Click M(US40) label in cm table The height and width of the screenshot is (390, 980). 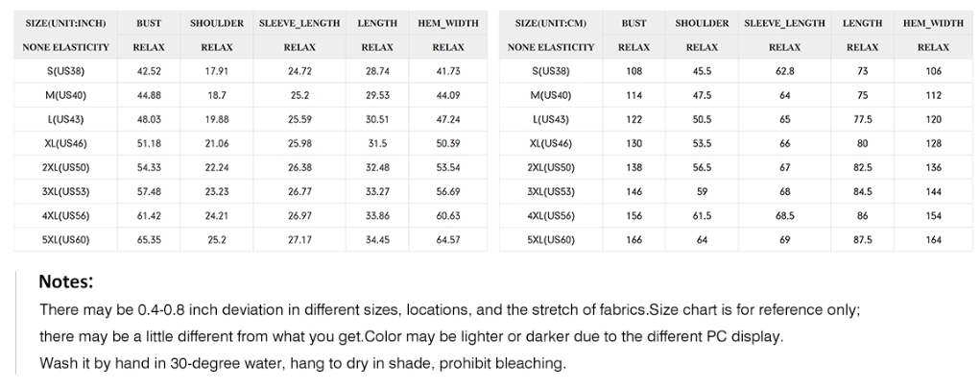551,96
